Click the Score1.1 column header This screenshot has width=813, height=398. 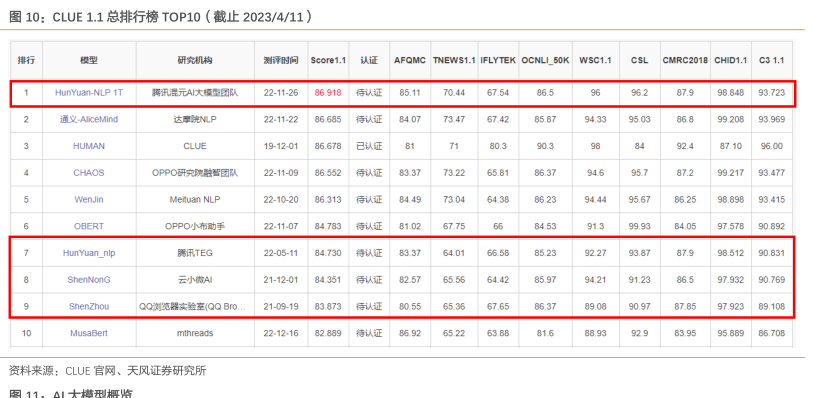328,60
